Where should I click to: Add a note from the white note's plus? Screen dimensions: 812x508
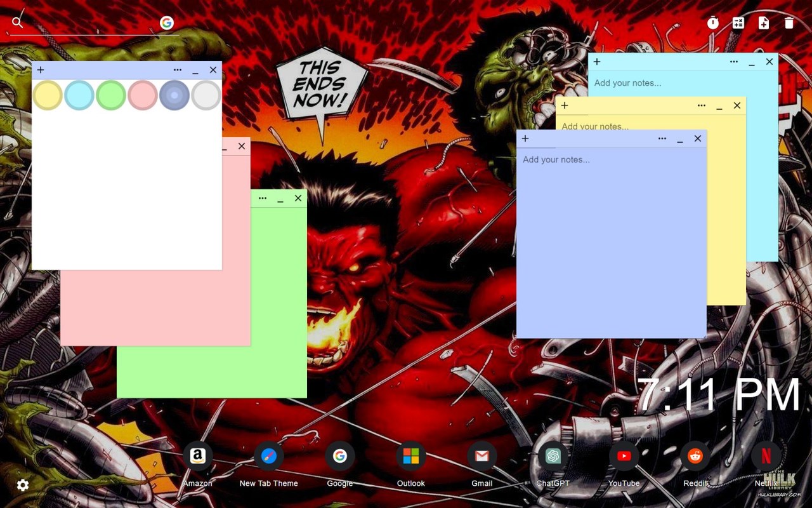click(41, 70)
